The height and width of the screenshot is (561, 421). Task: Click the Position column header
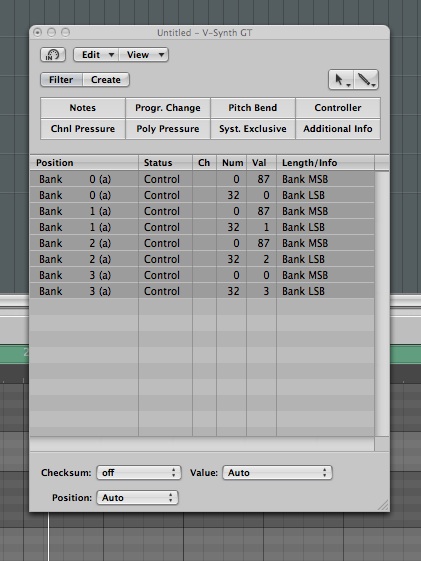click(84, 163)
